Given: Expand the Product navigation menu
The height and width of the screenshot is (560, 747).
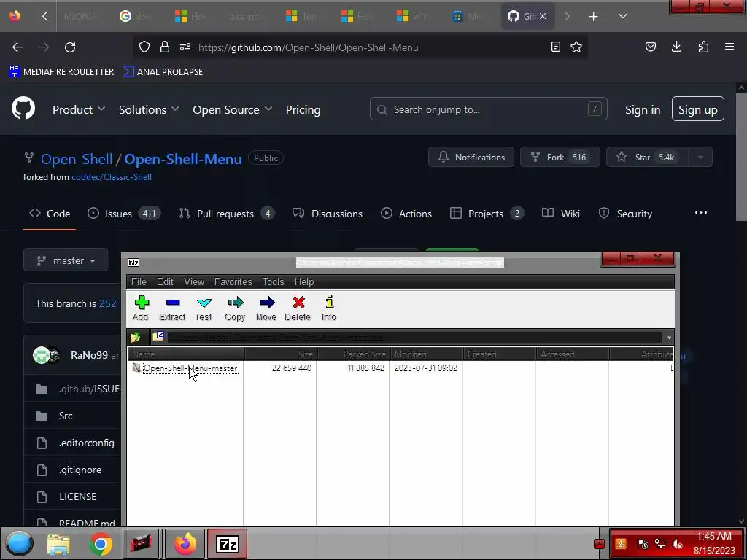Looking at the screenshot, I should (x=79, y=110).
